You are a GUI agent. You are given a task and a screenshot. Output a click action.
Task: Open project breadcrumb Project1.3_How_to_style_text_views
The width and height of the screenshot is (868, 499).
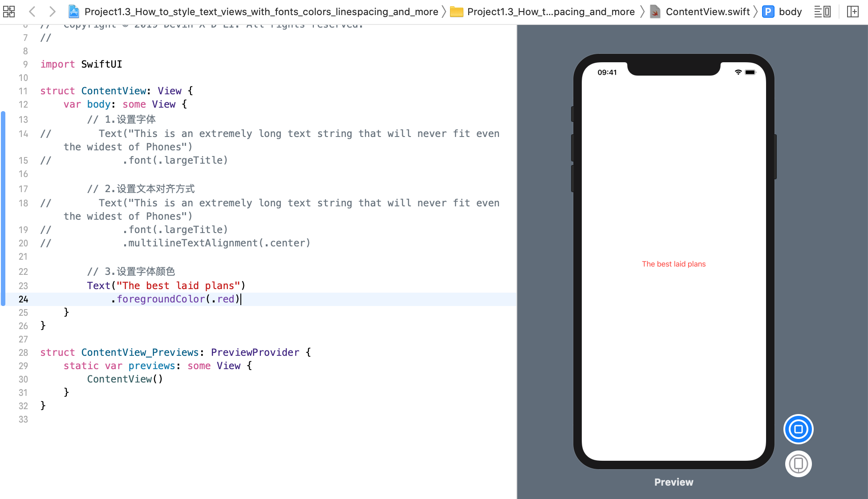(261, 12)
